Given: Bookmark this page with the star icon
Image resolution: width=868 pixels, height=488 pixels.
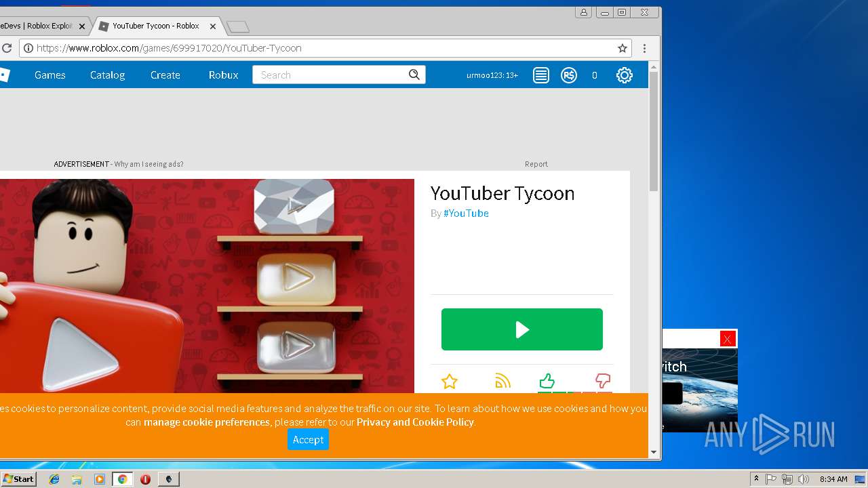Looking at the screenshot, I should (622, 48).
